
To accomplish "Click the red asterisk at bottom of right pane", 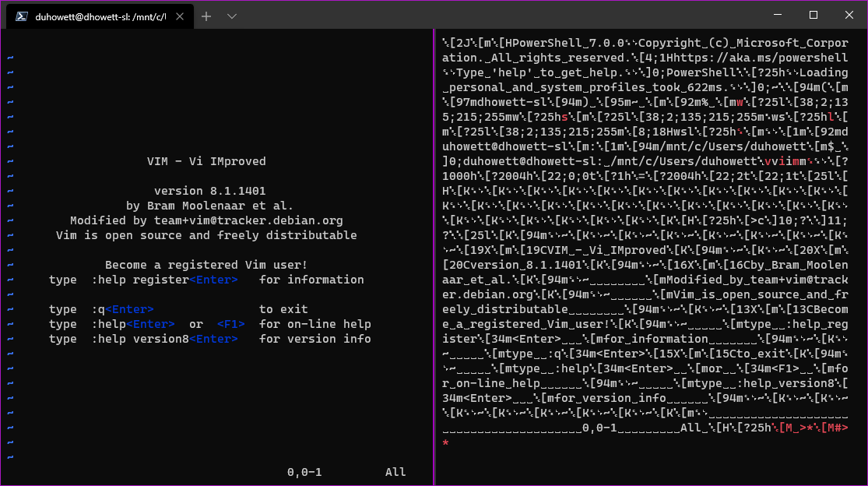I will pyautogui.click(x=445, y=443).
